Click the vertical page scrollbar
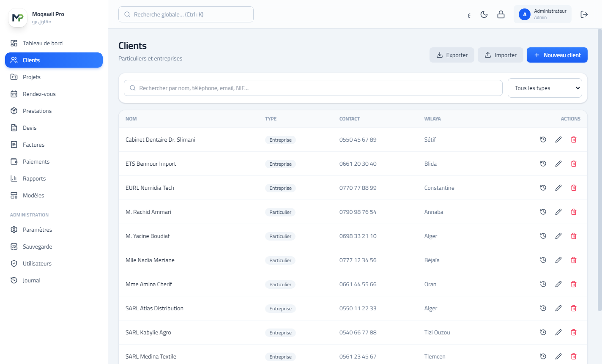The width and height of the screenshot is (602, 364). [x=599, y=170]
